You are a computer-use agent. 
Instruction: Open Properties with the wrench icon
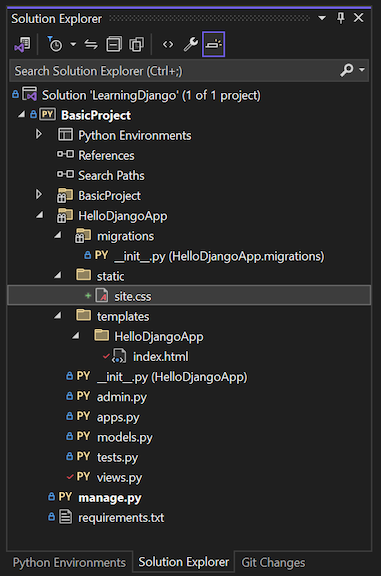click(x=191, y=44)
